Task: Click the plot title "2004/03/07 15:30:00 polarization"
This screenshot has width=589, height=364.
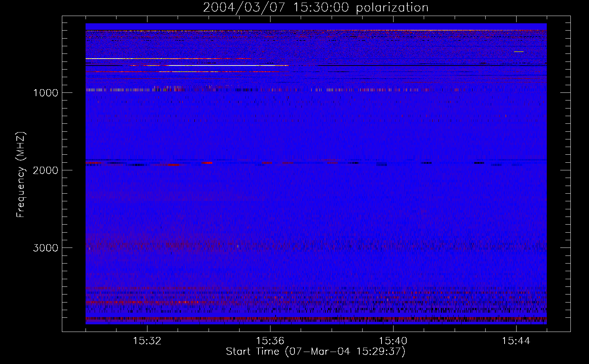Action: pos(316,8)
